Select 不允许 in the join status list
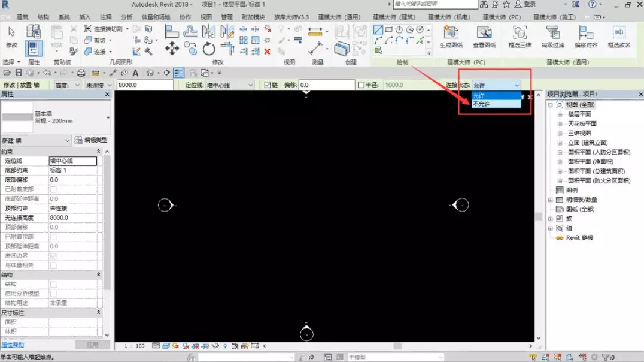The height and width of the screenshot is (362, 644). click(496, 104)
